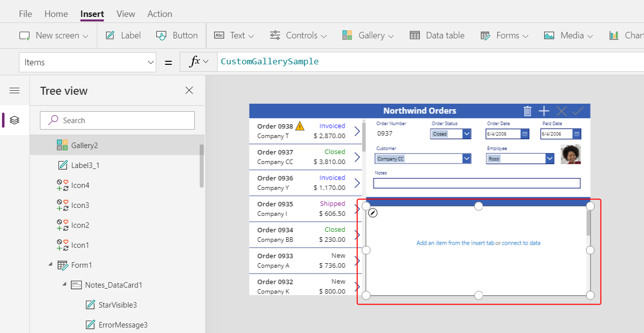Close the Tree view panel

189,90
